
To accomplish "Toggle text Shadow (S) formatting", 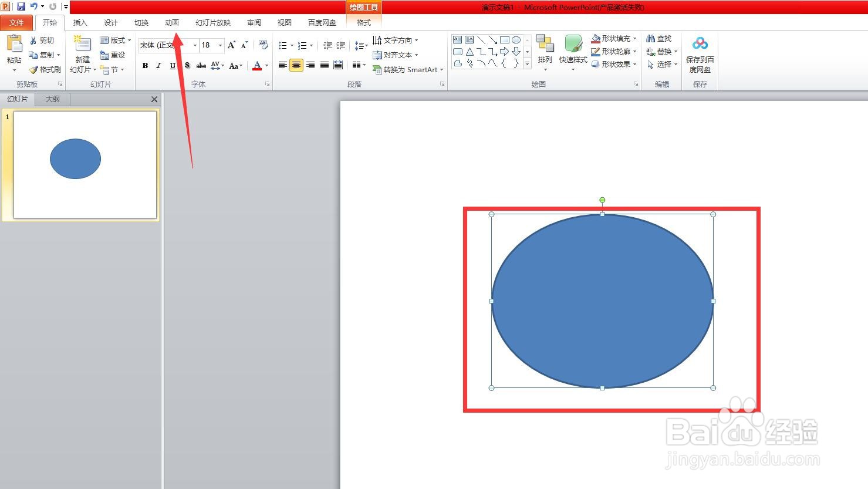I will click(187, 66).
